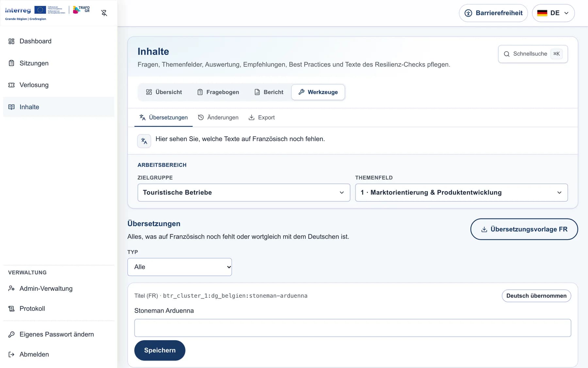Click the Speichern button
This screenshot has height=368, width=588.
[160, 351]
